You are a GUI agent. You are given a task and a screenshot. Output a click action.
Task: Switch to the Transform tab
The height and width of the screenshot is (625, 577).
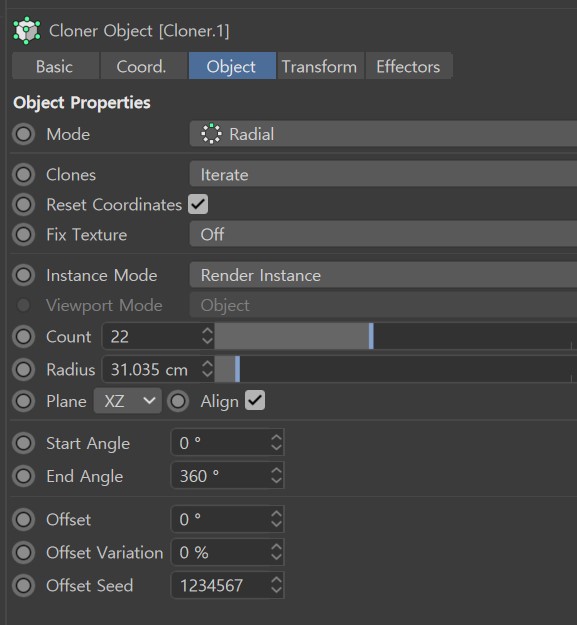[x=320, y=66]
